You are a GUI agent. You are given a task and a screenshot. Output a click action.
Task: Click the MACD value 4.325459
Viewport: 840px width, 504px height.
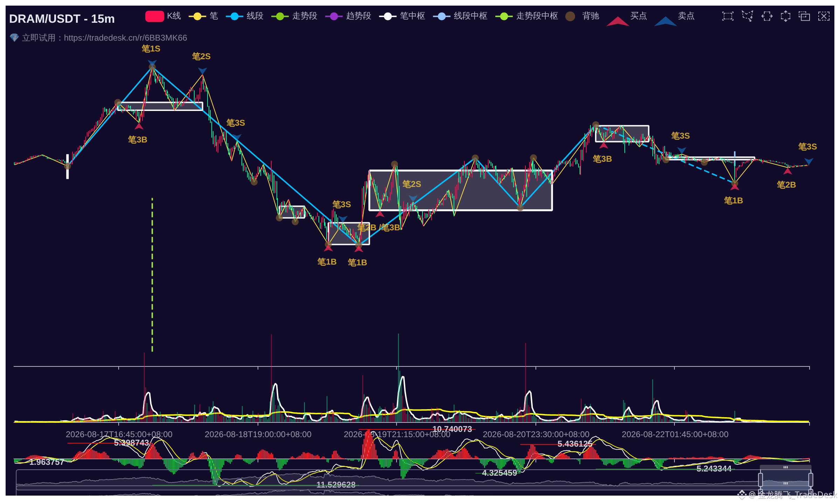pyautogui.click(x=499, y=473)
